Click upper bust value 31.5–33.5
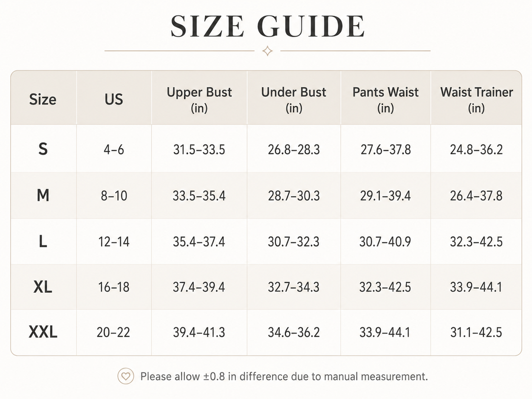 (199, 150)
